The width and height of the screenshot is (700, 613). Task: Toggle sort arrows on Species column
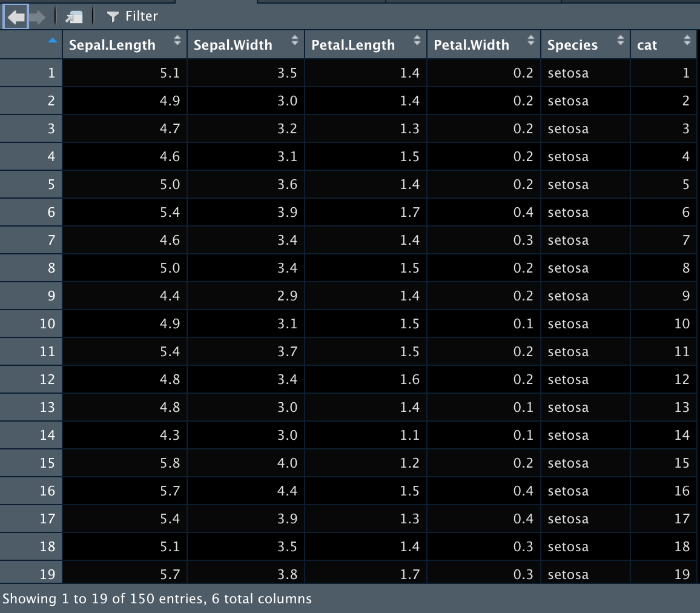click(x=621, y=40)
